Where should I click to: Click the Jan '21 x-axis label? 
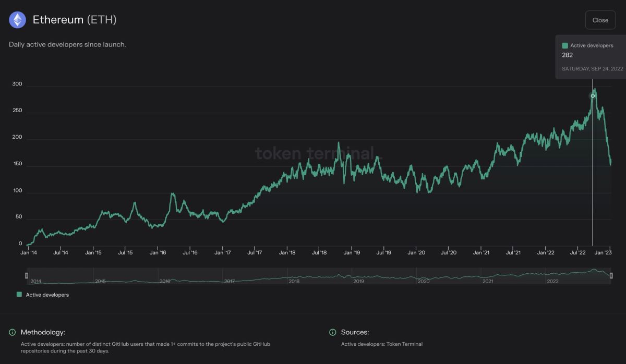click(x=481, y=253)
